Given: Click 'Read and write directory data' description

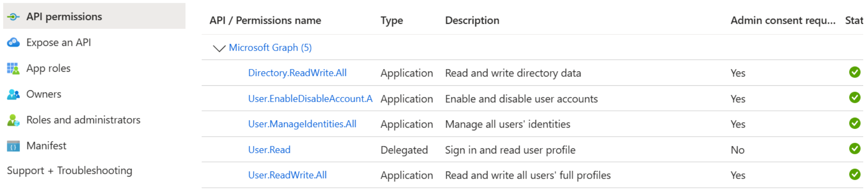Looking at the screenshot, I should [513, 73].
